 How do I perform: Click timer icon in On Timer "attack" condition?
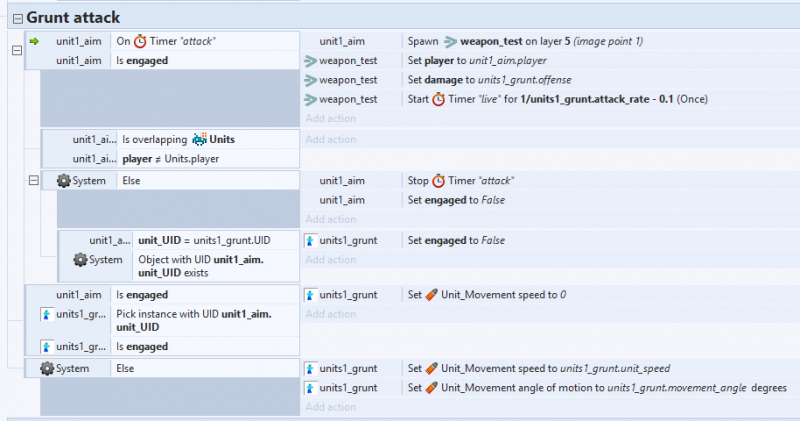pyautogui.click(x=140, y=41)
